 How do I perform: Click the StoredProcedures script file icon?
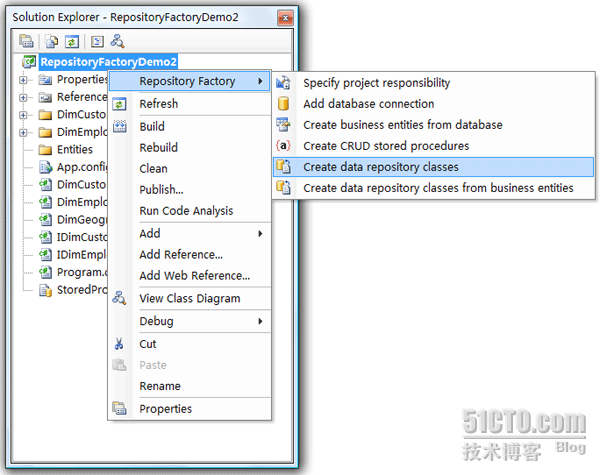pyautogui.click(x=46, y=290)
